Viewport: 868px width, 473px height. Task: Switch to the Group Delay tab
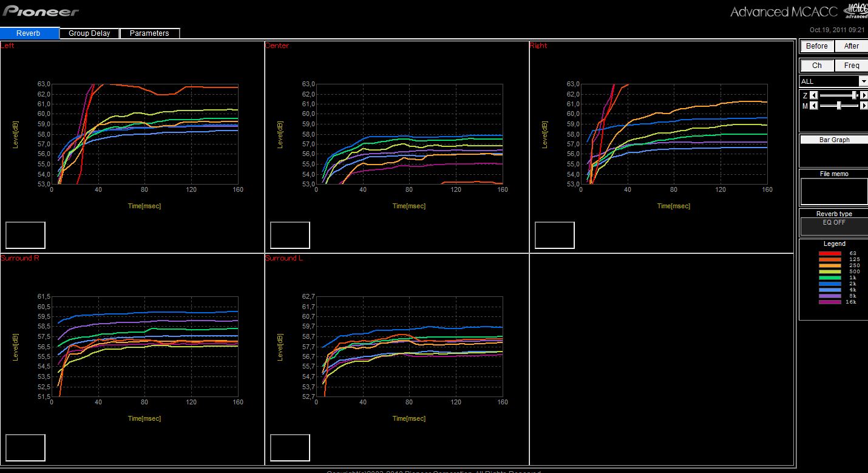[89, 33]
